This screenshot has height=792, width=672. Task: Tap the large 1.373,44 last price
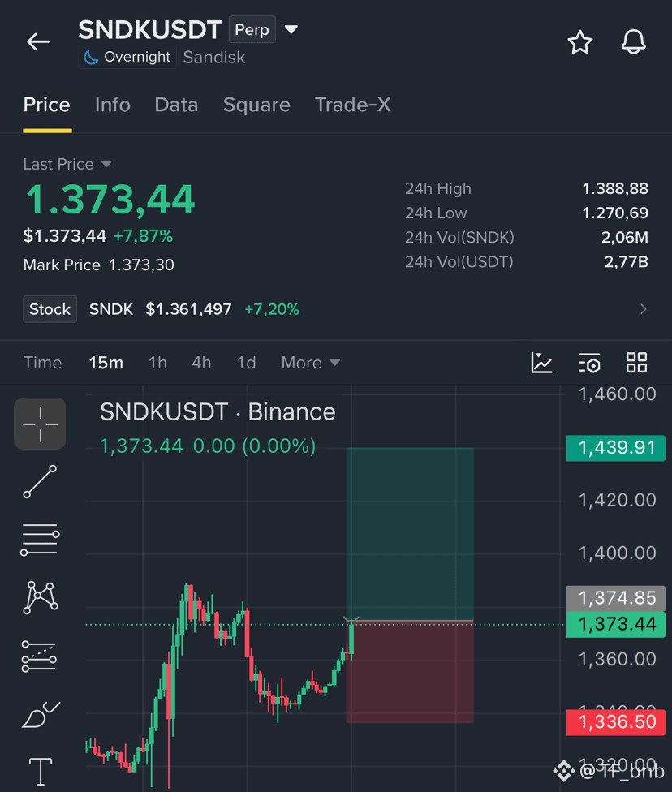pyautogui.click(x=110, y=200)
